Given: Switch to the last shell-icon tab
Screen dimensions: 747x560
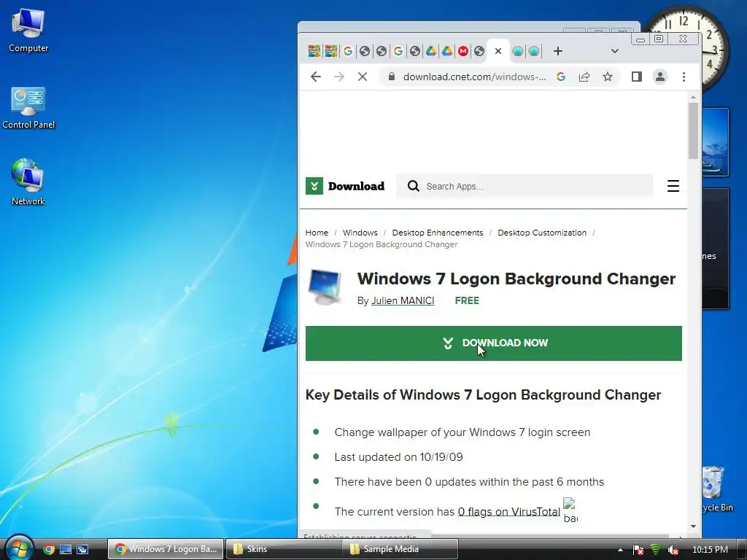Looking at the screenshot, I should [x=534, y=51].
